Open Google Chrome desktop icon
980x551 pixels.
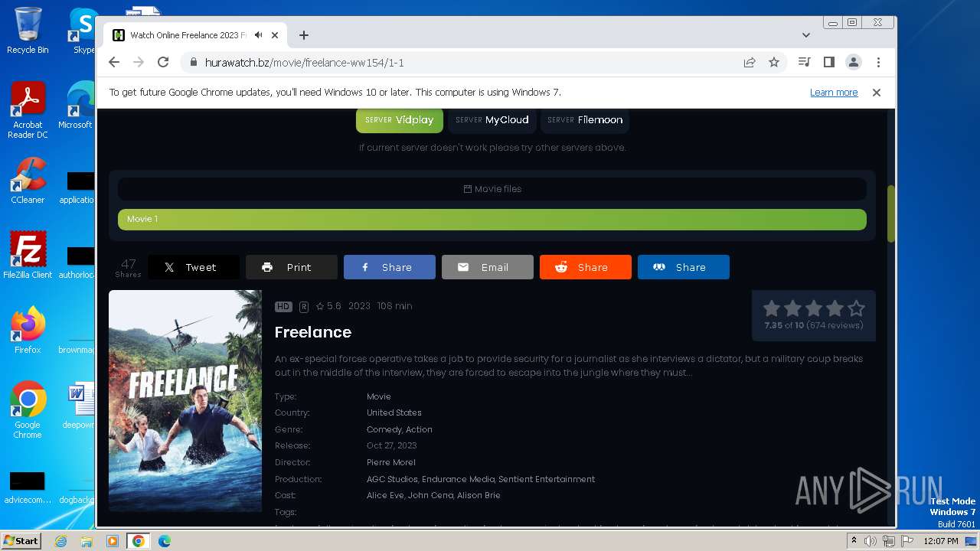[28, 410]
